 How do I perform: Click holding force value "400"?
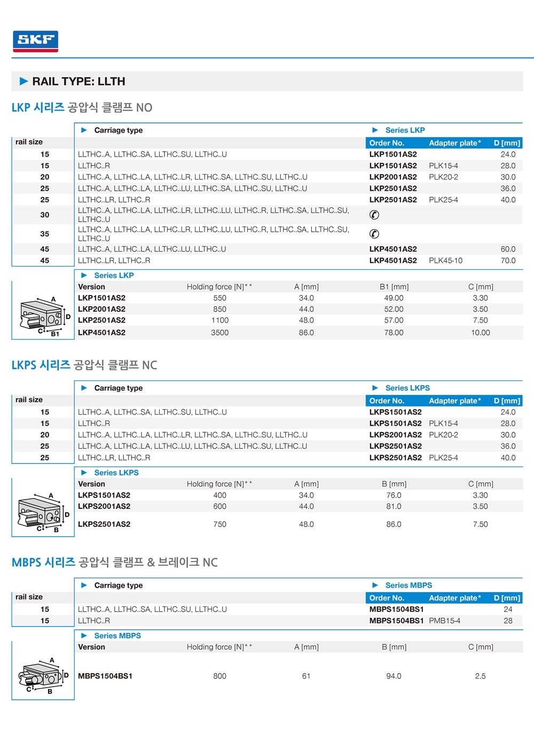[219, 495]
